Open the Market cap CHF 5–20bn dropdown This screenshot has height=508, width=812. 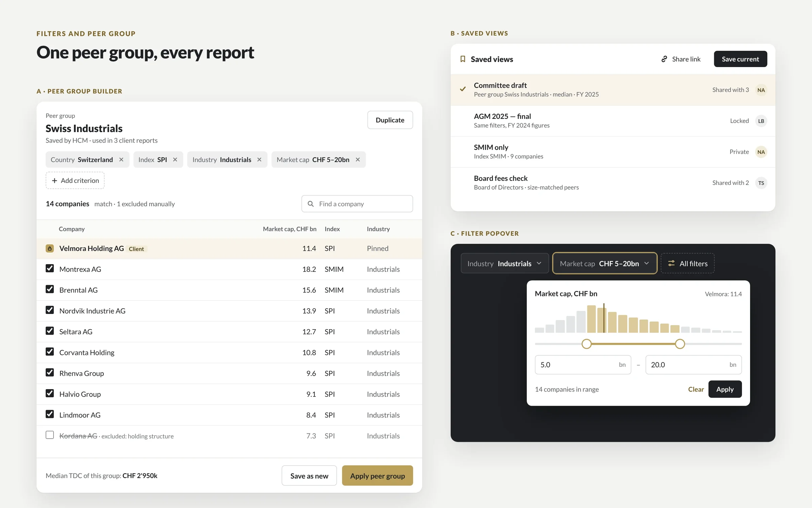(x=605, y=263)
